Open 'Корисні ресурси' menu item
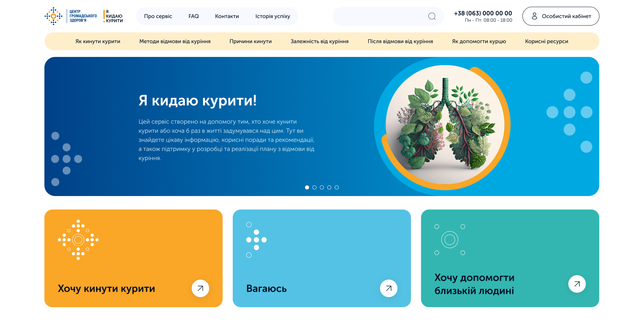Viewport: 644px width, 320px height. (x=546, y=41)
